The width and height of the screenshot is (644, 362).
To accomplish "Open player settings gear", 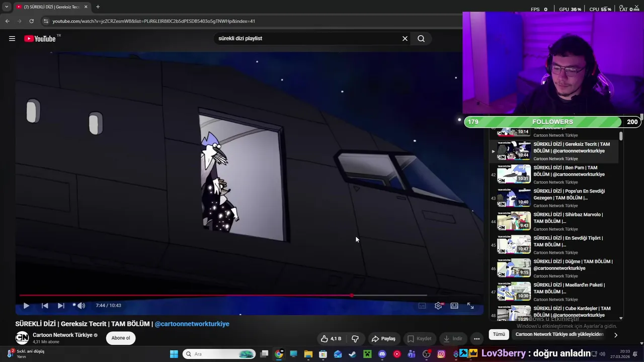I will 438,305.
